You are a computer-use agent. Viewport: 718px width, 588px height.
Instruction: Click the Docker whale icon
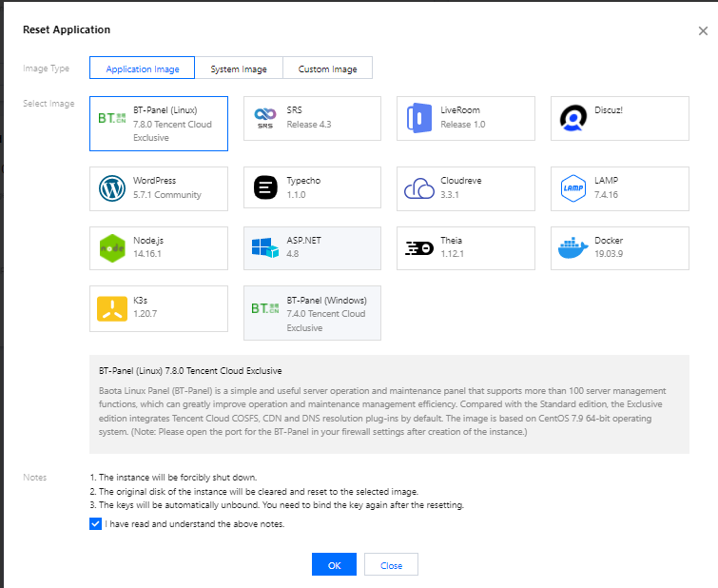(572, 248)
